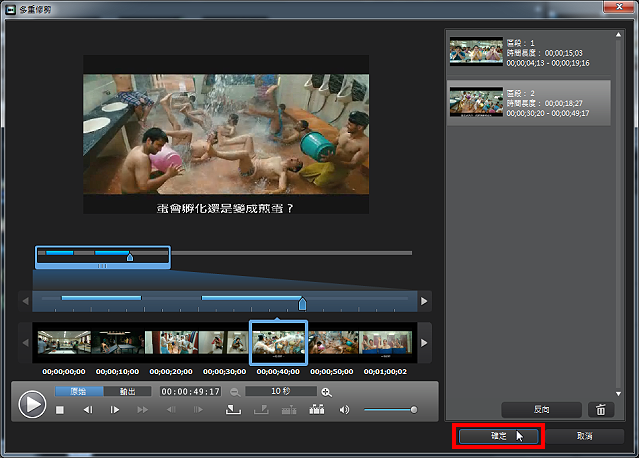Click the first blue segment on zoomed timeline
The width and height of the screenshot is (639, 458).
101,298
